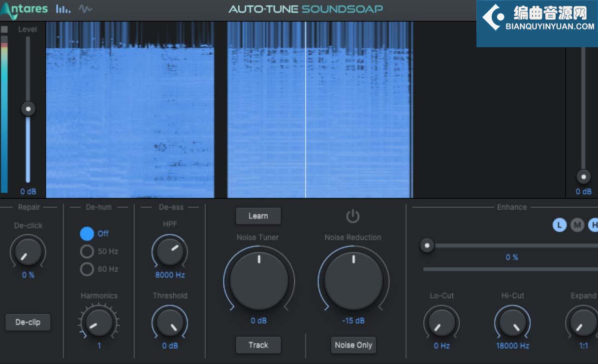Click the input Level slider handle

pyautogui.click(x=28, y=109)
